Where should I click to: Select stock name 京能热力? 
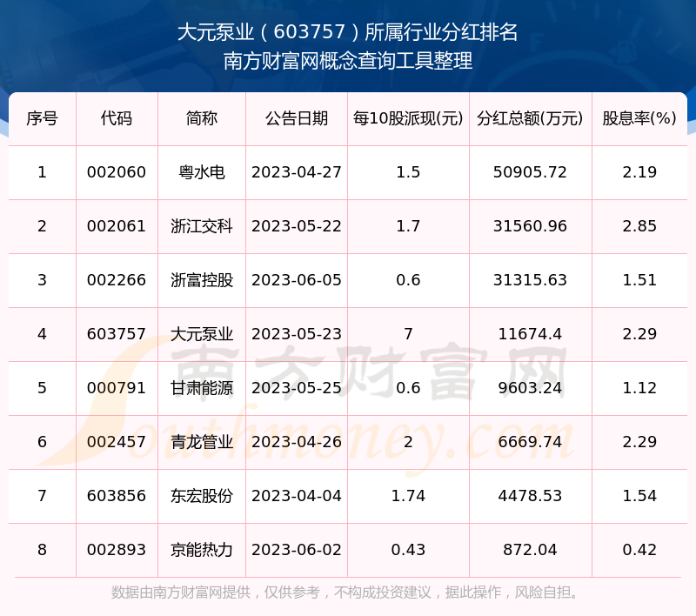tap(202, 550)
